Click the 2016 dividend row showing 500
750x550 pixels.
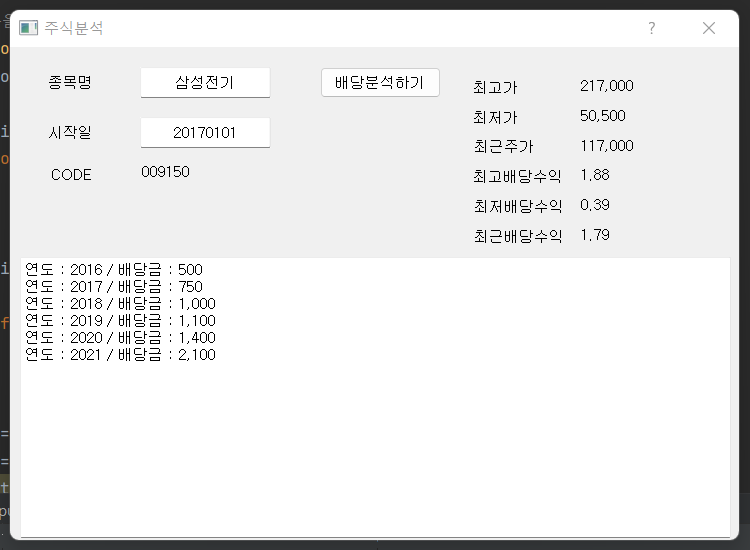(114, 269)
